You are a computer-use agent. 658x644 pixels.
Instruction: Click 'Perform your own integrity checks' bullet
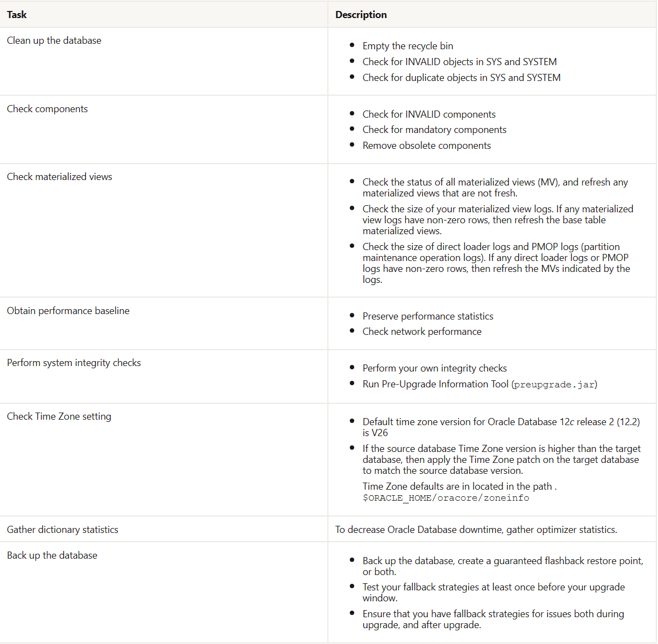point(434,368)
